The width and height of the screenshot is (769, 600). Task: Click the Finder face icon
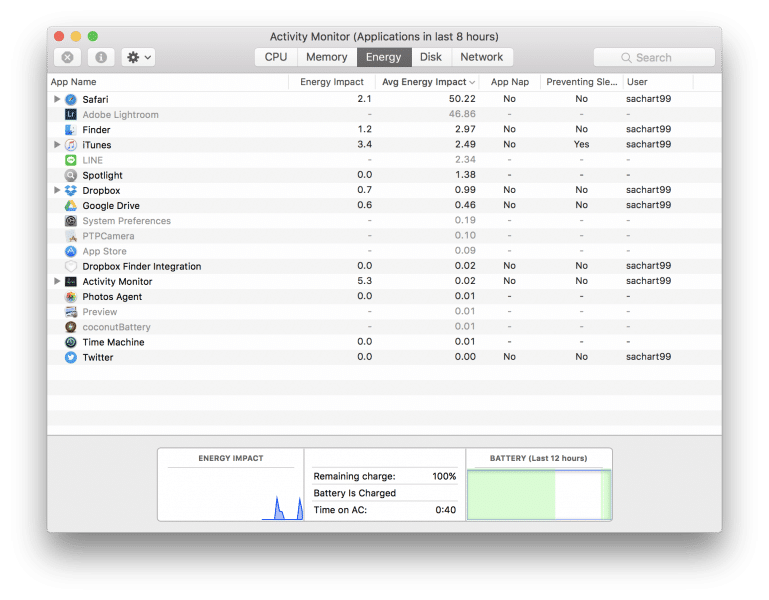(71, 130)
